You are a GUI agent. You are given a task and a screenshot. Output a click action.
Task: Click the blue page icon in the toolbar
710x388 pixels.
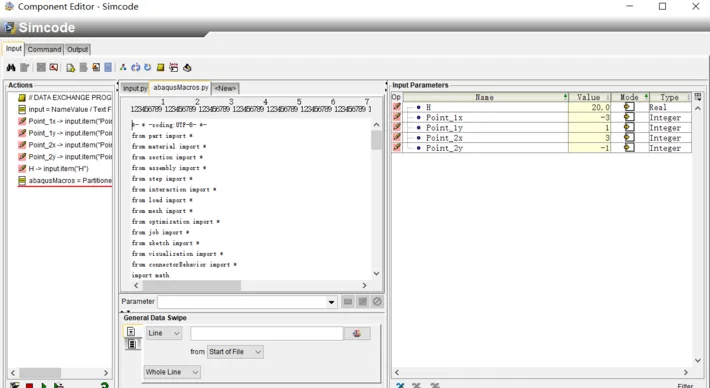(108, 67)
